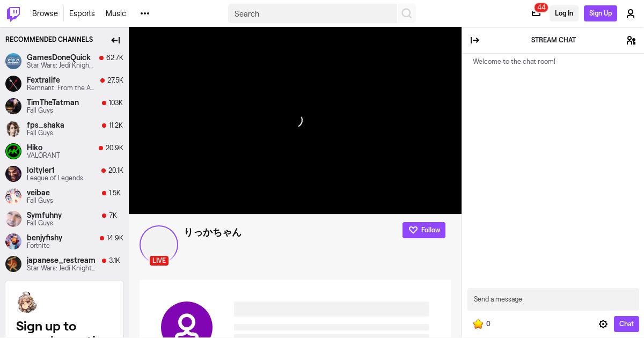Open the three-dots more menu
This screenshot has height=338, width=644.
click(145, 13)
